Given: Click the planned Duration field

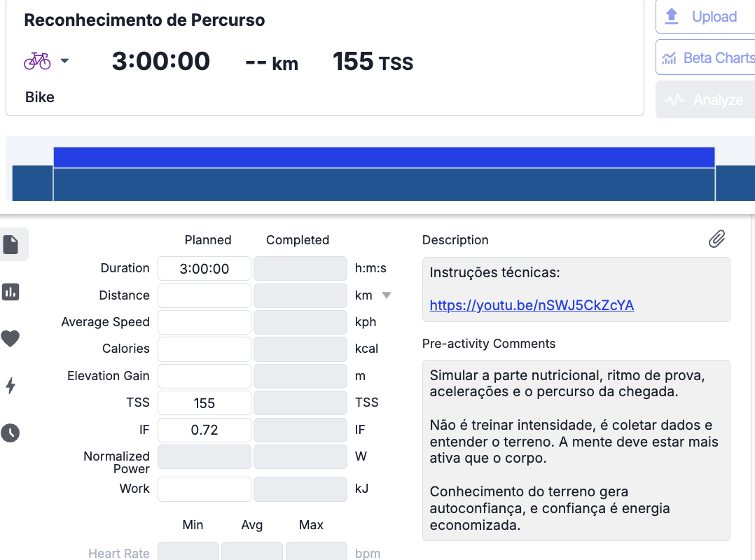Looking at the screenshot, I should point(204,269).
